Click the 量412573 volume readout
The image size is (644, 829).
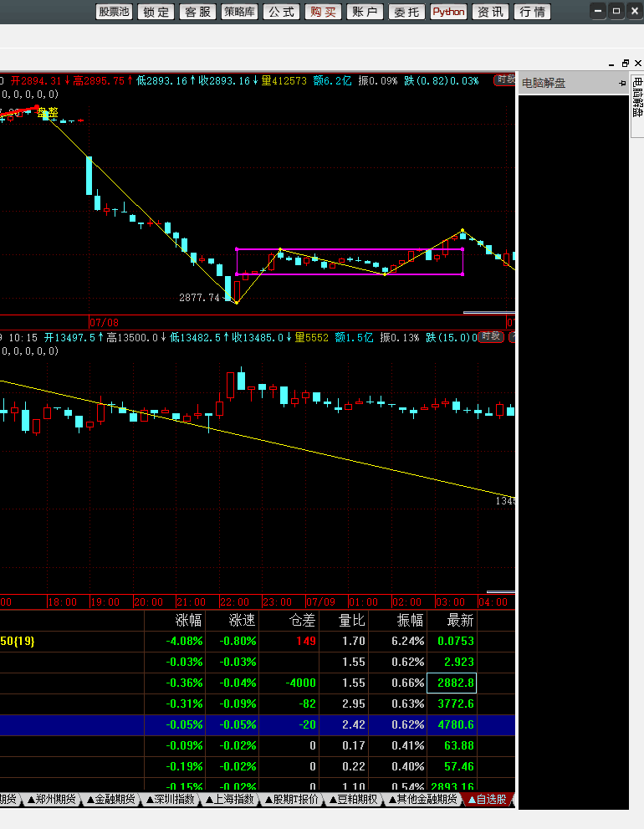pyautogui.click(x=284, y=80)
